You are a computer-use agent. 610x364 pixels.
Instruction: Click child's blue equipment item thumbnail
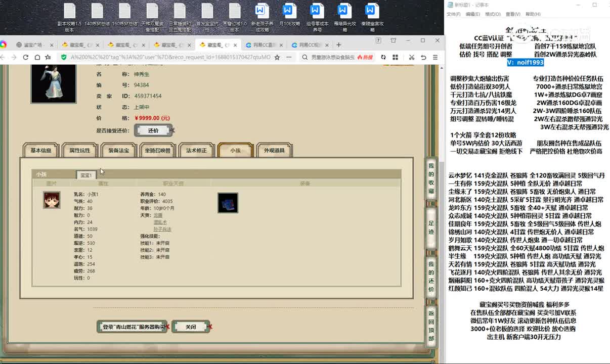coord(228,203)
